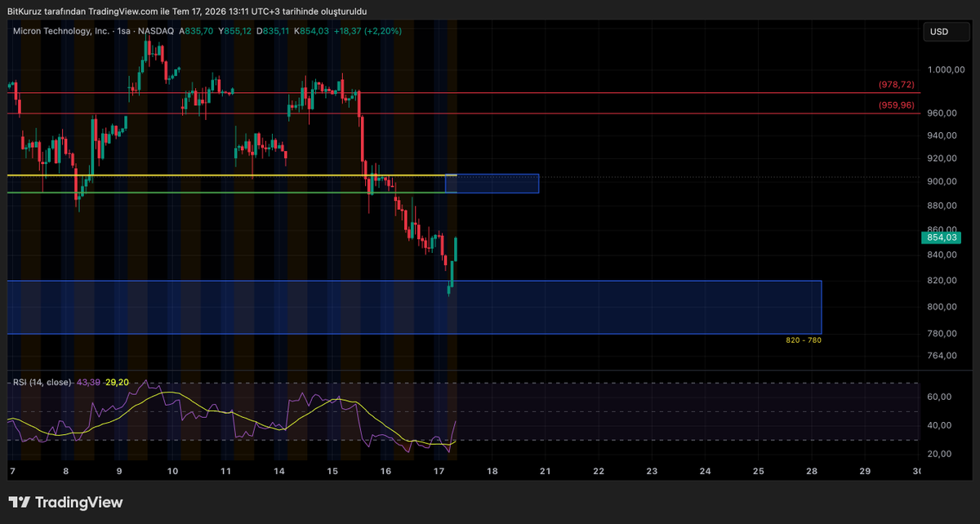
Task: Click the 920,00 price axis label
Action: pyautogui.click(x=941, y=158)
